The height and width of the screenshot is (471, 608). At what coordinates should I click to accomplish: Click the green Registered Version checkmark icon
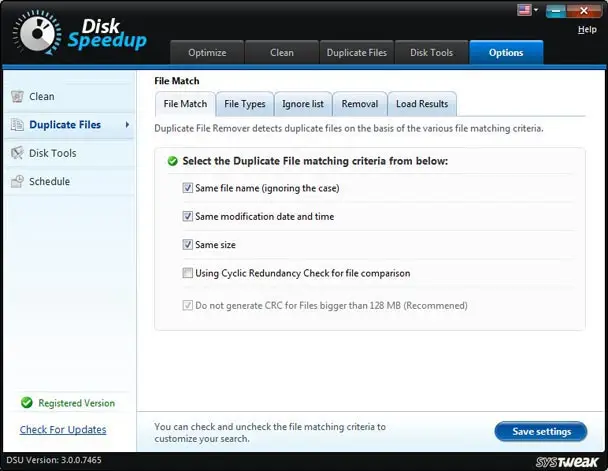(x=27, y=402)
